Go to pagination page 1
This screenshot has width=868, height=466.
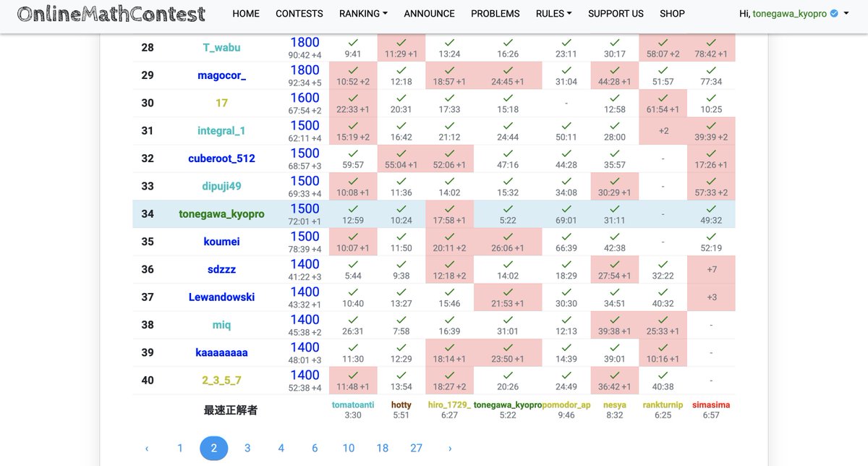180,449
